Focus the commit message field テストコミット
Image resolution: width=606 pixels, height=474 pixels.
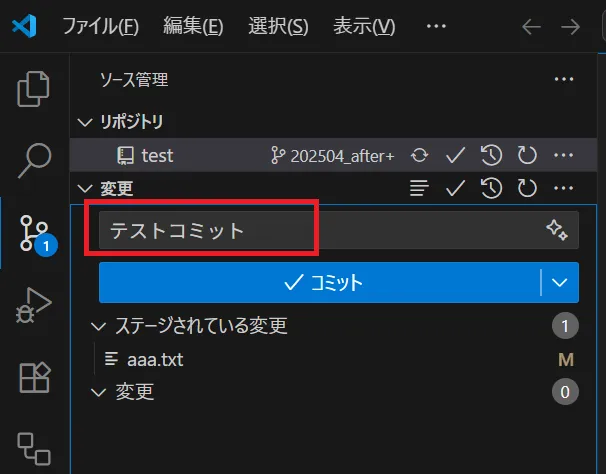click(339, 230)
